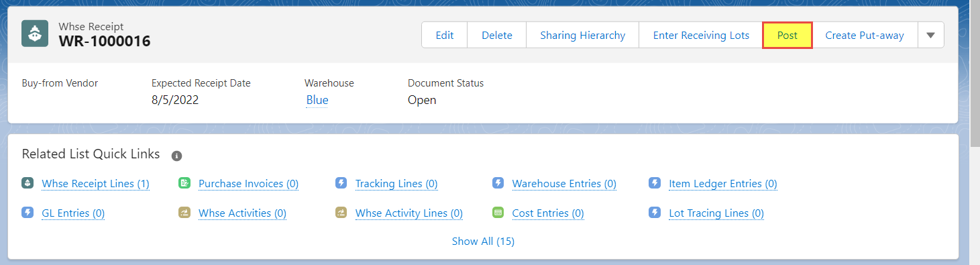Open the Blue warehouse link
980x265 pixels.
317,100
